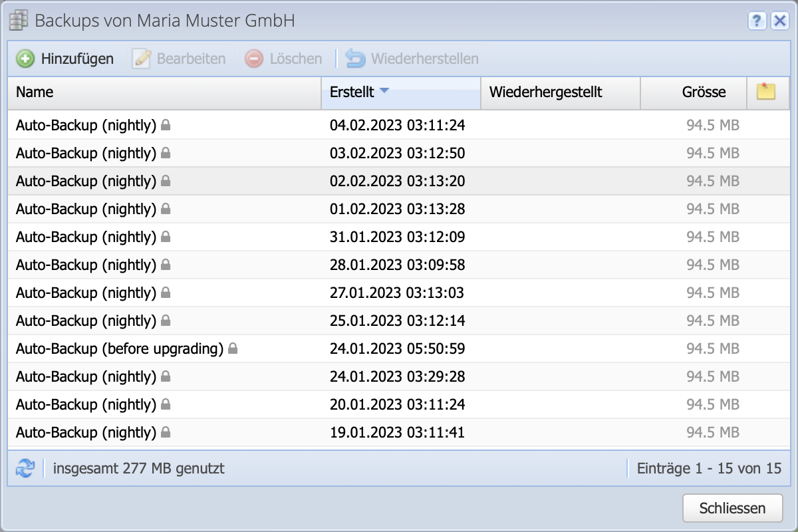Viewport: 798px width, 532px height.
Task: Open the help question mark icon
Action: (x=757, y=21)
